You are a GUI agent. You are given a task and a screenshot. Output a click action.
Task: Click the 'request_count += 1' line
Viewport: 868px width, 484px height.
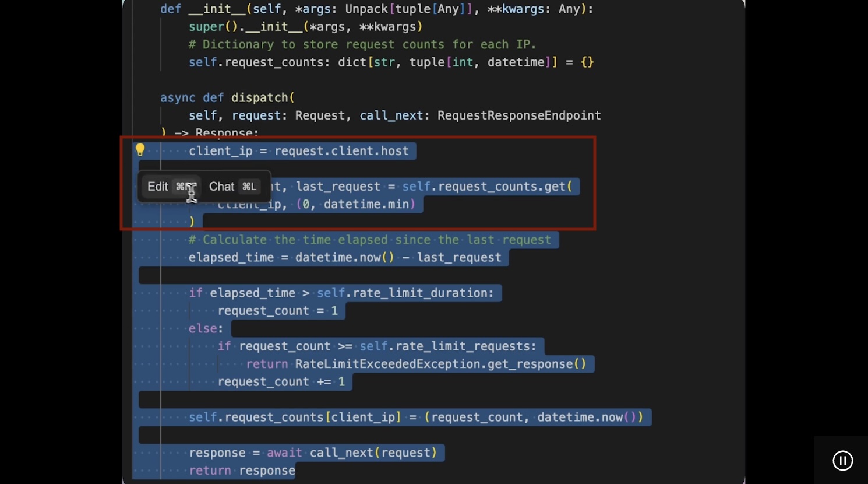pos(281,382)
